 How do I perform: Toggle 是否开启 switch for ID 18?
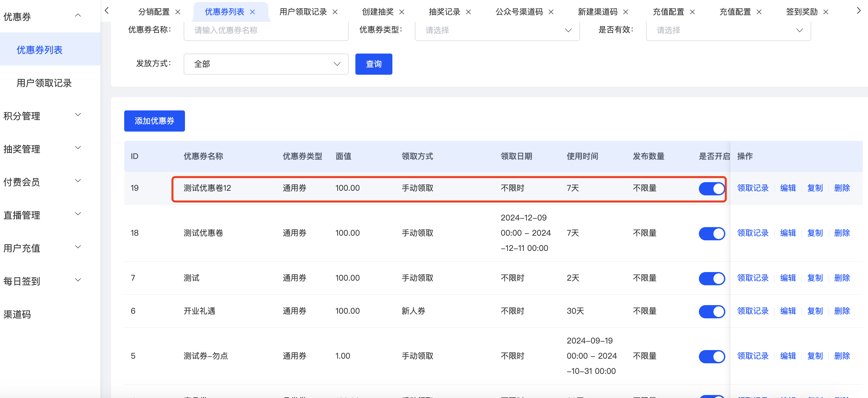712,233
